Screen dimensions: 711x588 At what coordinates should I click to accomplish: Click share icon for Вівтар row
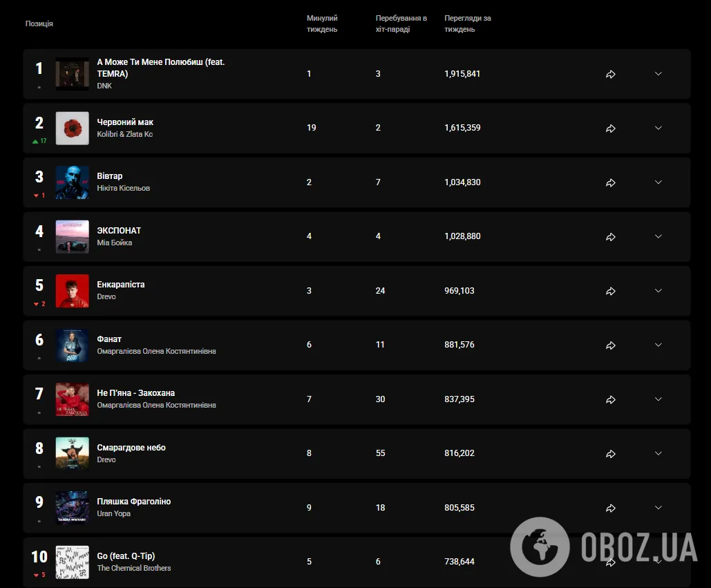611,182
